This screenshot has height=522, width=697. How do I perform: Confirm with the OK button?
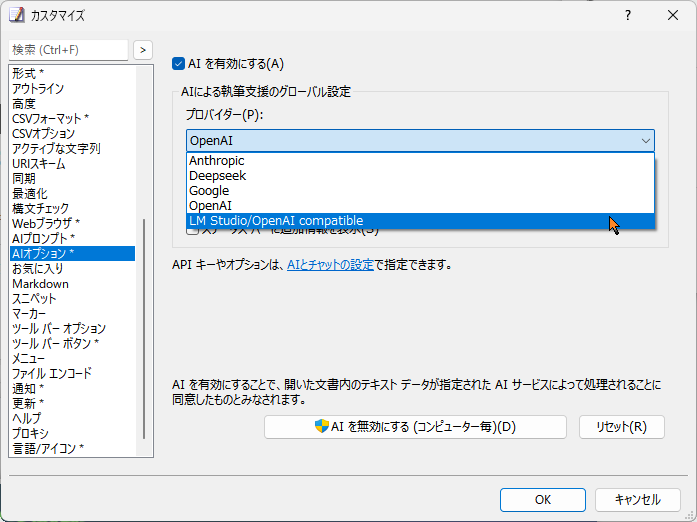click(x=543, y=500)
